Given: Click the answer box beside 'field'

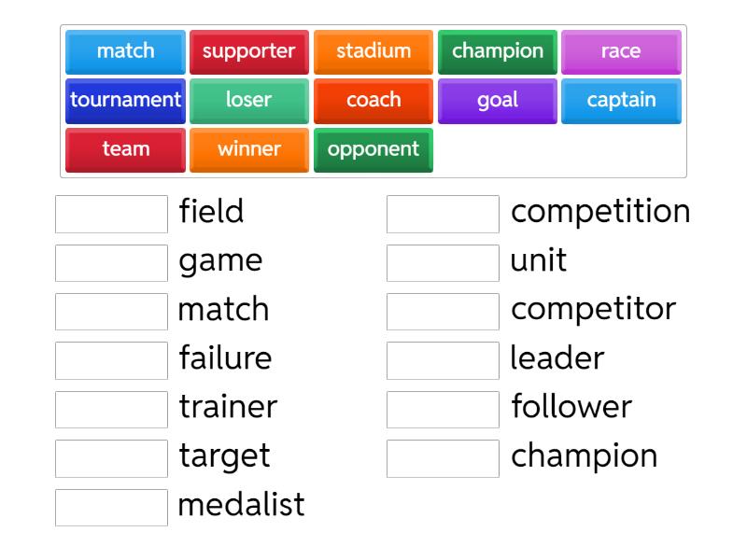Looking at the screenshot, I should tap(111, 214).
